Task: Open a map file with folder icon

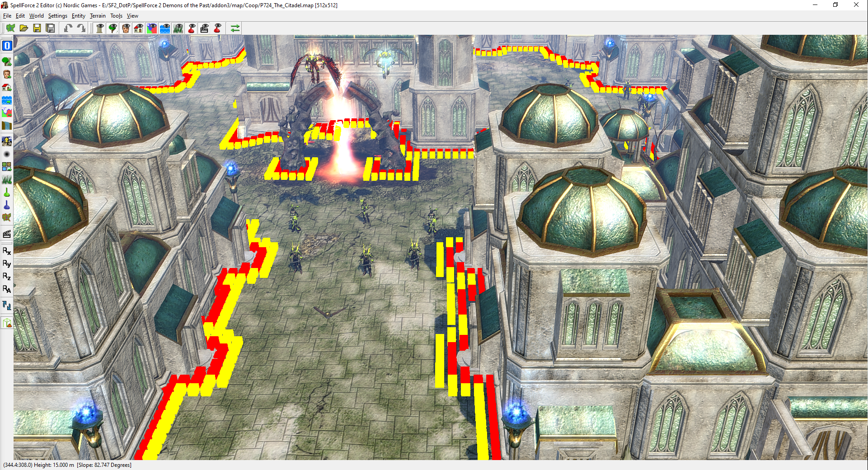Action: coord(24,28)
